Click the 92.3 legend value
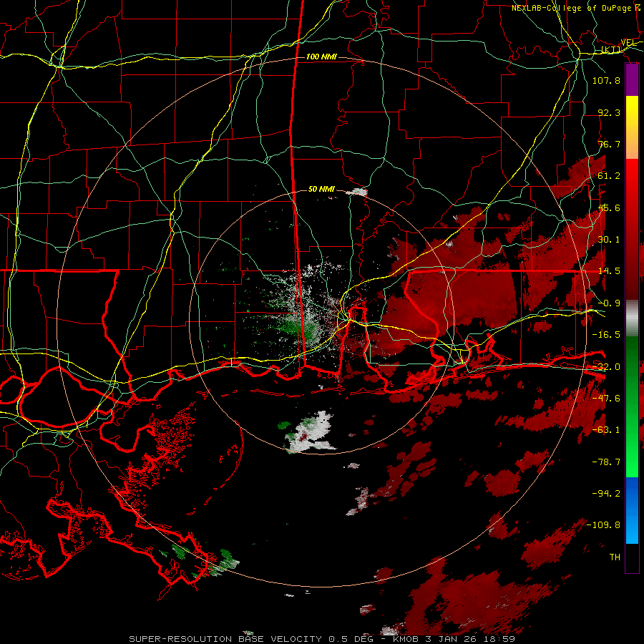The height and width of the screenshot is (644, 644). (x=609, y=112)
